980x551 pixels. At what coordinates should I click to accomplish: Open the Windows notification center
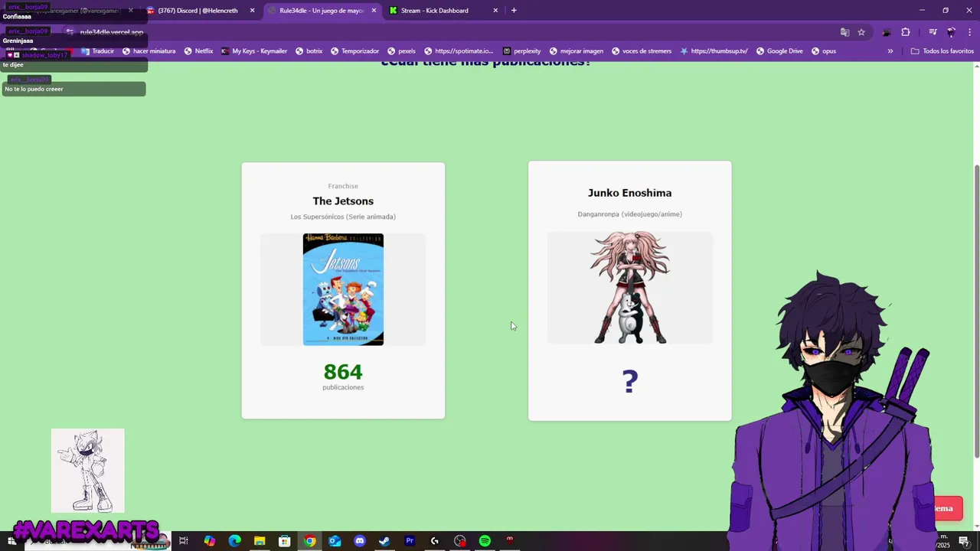tap(964, 541)
